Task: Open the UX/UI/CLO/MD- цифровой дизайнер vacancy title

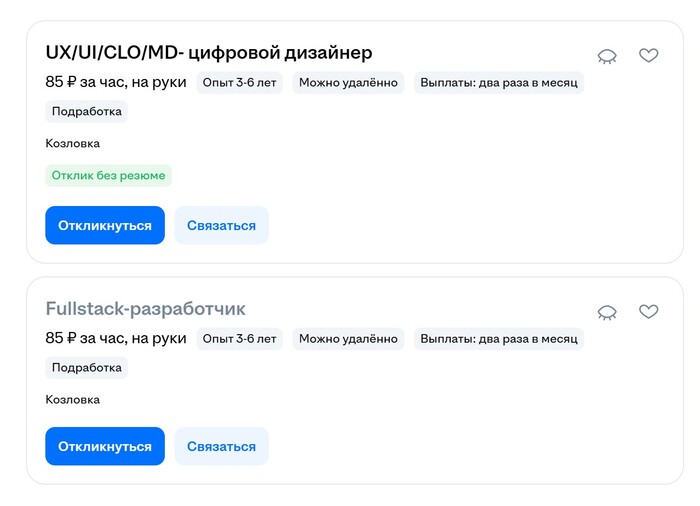Action: coord(209,53)
